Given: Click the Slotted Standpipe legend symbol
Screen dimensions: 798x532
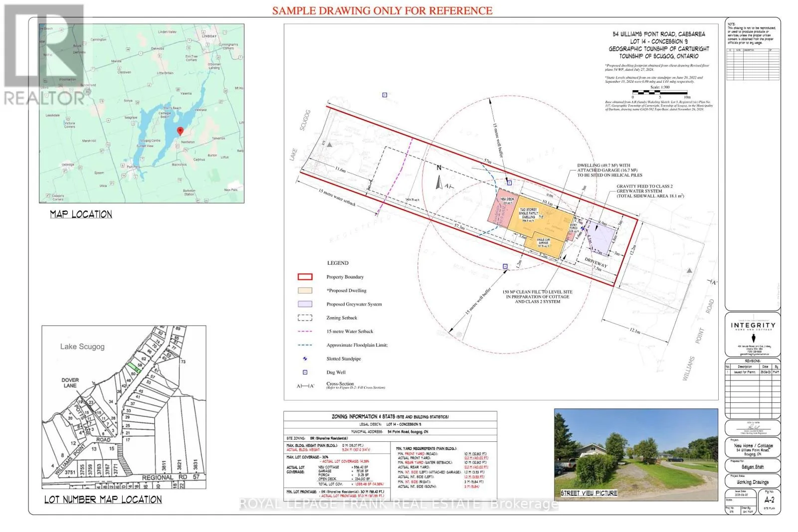Looking at the screenshot, I should (x=305, y=359).
